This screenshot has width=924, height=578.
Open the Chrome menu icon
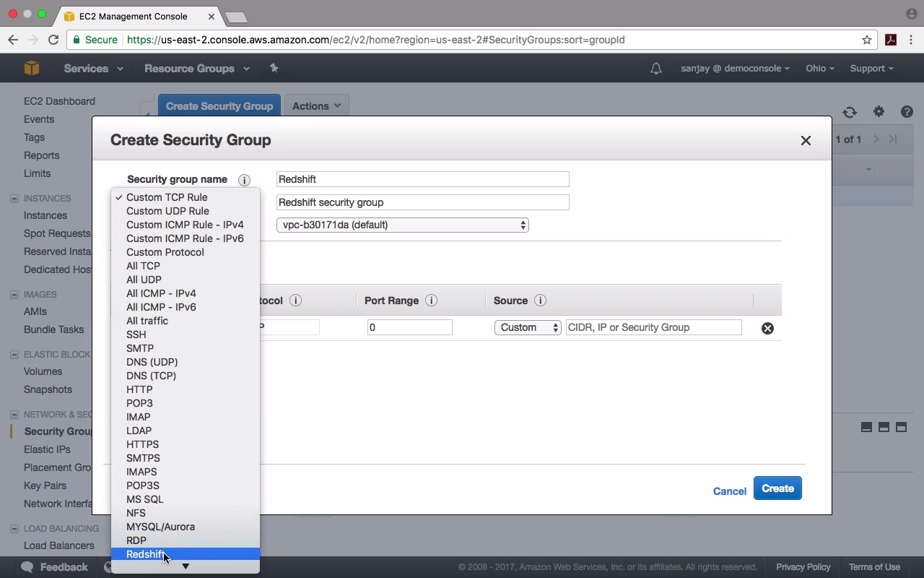[912, 40]
